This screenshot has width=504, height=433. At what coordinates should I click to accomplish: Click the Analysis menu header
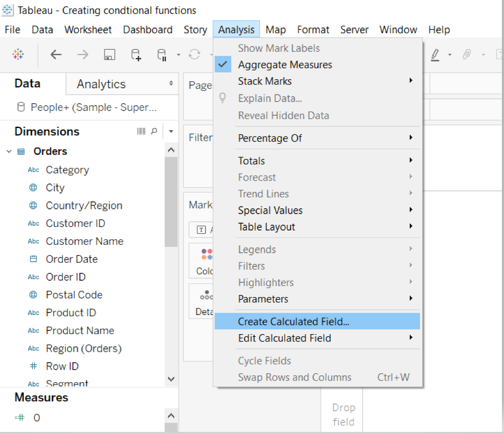point(236,30)
